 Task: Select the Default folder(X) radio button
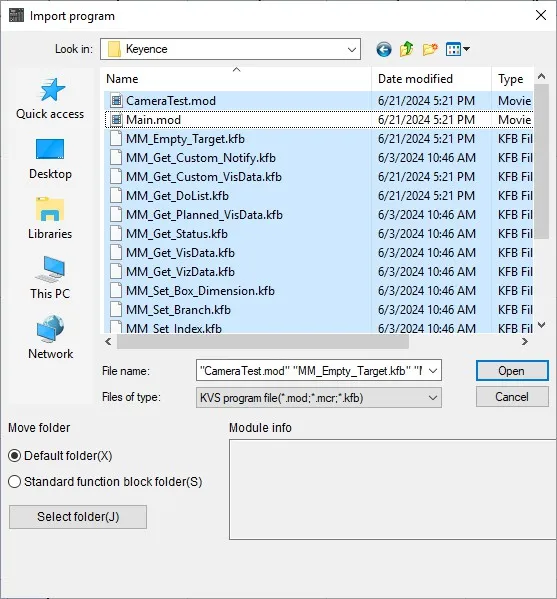click(x=14, y=456)
